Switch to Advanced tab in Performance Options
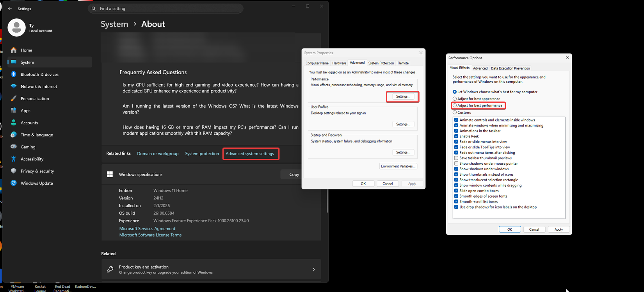Screen dimensions: 644x292 [x=480, y=68]
